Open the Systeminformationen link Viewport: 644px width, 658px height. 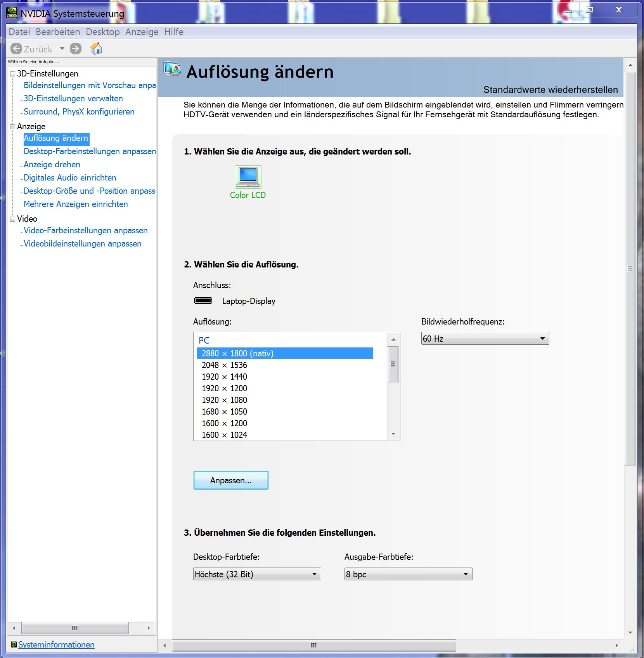pyautogui.click(x=56, y=644)
